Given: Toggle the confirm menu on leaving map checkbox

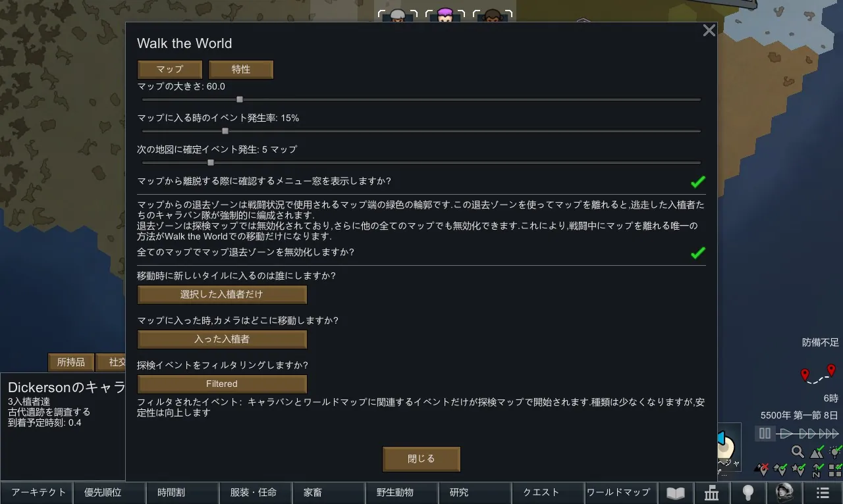Looking at the screenshot, I should (697, 182).
